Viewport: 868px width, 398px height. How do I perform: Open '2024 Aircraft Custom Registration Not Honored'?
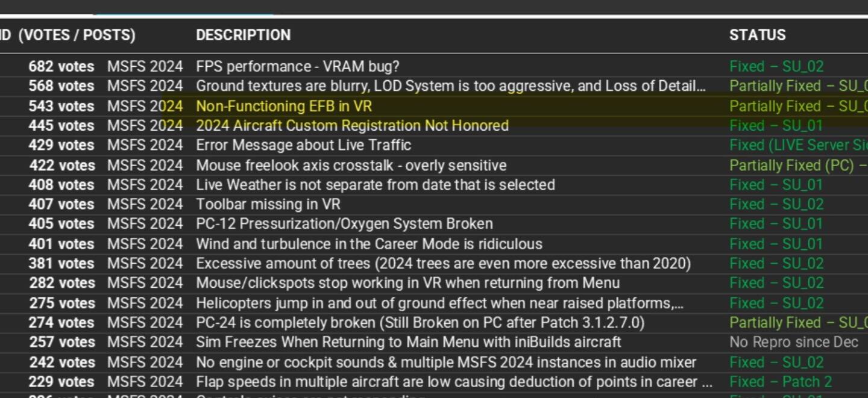(x=352, y=125)
